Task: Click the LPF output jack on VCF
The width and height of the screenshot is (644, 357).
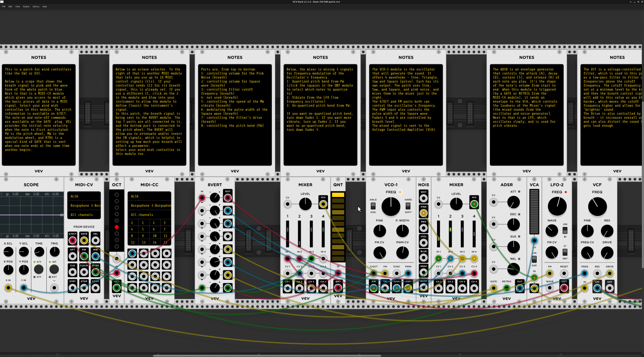Action: point(597,288)
